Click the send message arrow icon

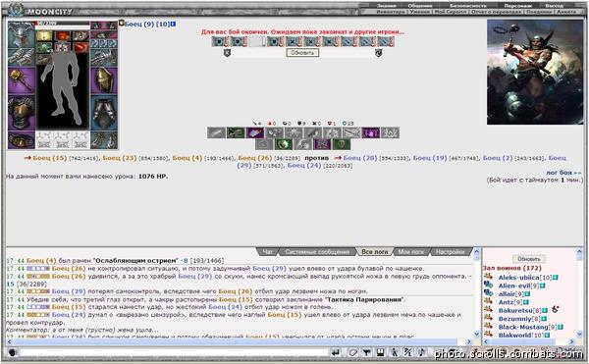[336, 352]
